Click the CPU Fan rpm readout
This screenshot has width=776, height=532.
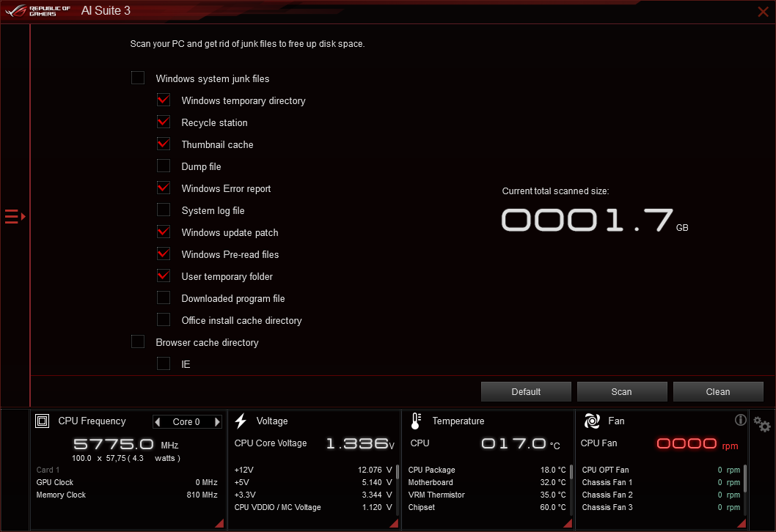687,443
